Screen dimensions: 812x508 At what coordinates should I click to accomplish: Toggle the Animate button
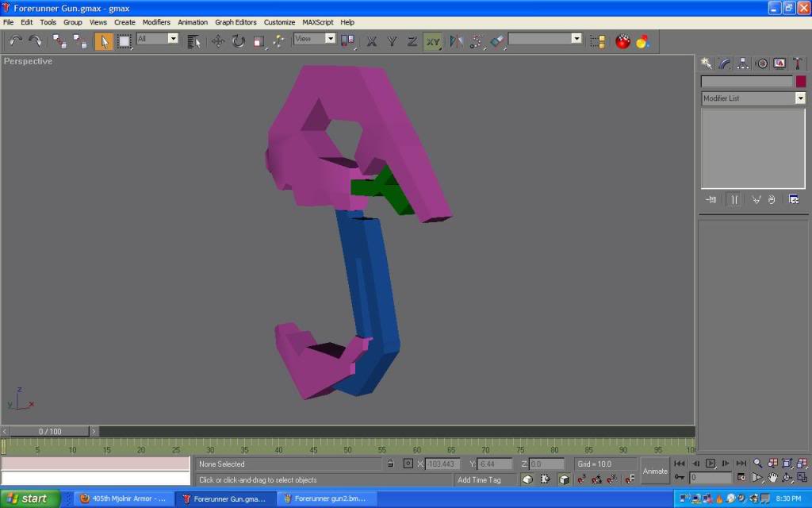pyautogui.click(x=655, y=471)
